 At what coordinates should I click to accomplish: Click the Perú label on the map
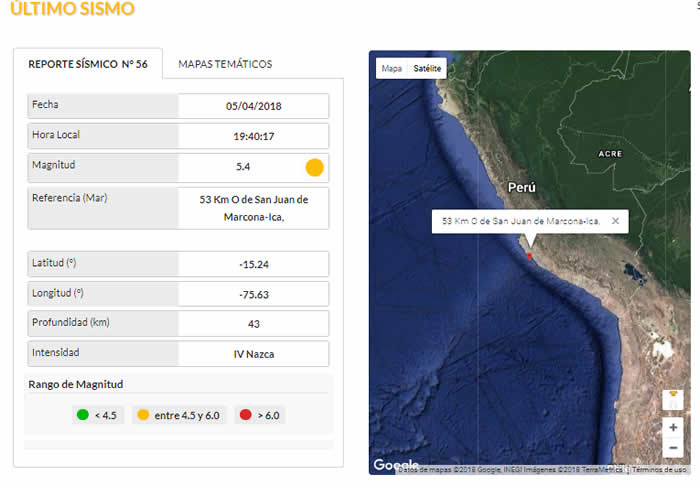point(521,187)
